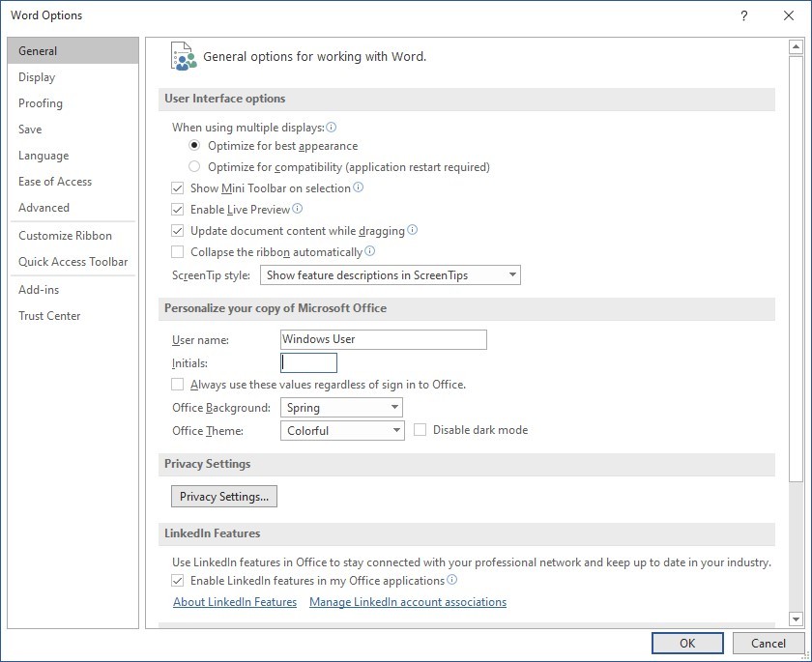Uncheck Enable LinkedIn features checkbox

click(178, 581)
